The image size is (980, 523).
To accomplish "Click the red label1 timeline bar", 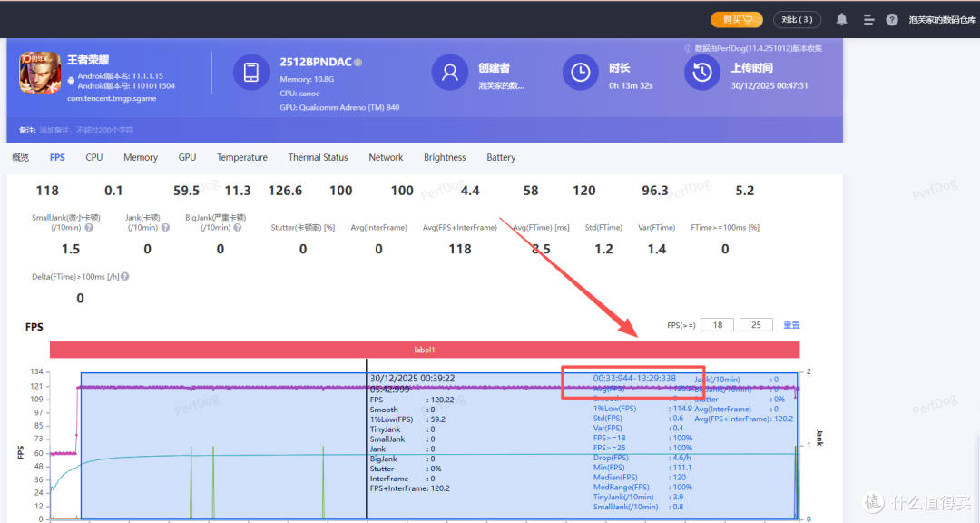I will point(425,350).
